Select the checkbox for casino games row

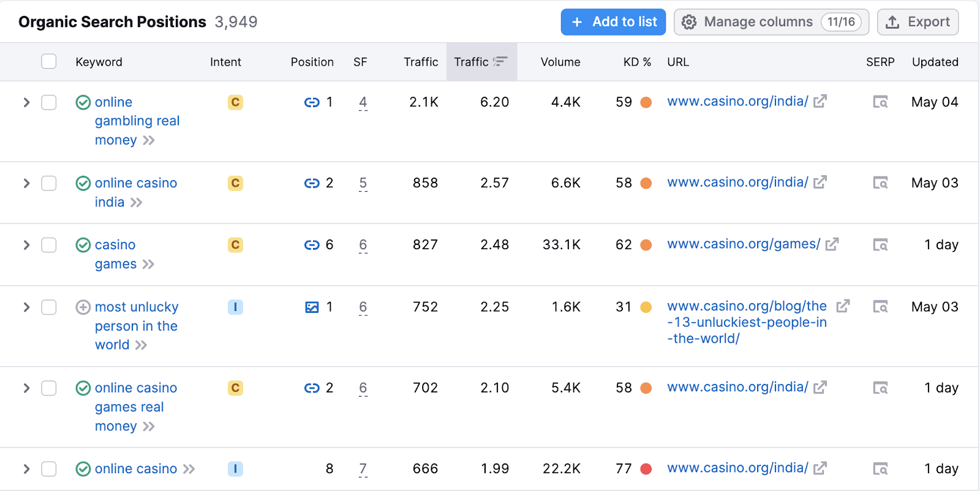pos(49,245)
